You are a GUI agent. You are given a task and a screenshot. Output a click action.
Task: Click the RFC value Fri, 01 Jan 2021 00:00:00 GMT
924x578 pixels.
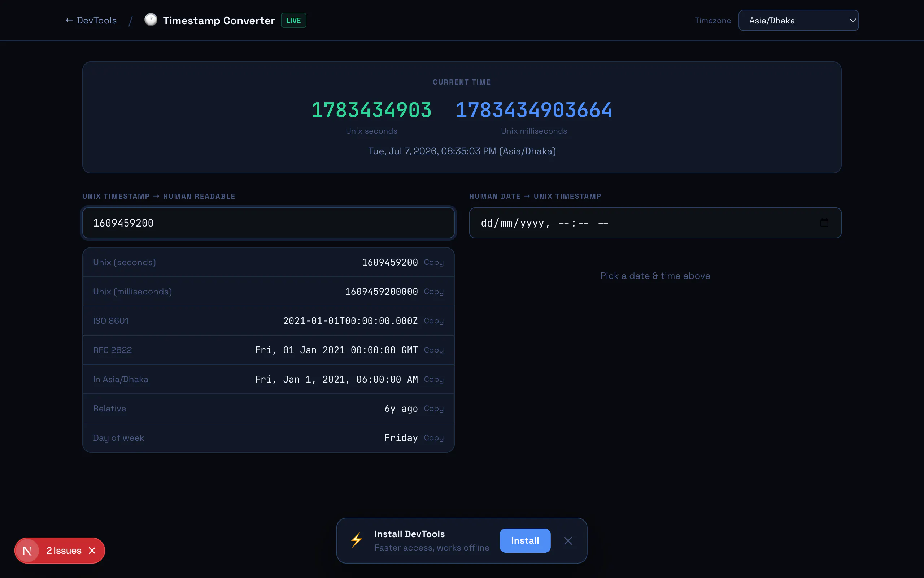click(336, 350)
